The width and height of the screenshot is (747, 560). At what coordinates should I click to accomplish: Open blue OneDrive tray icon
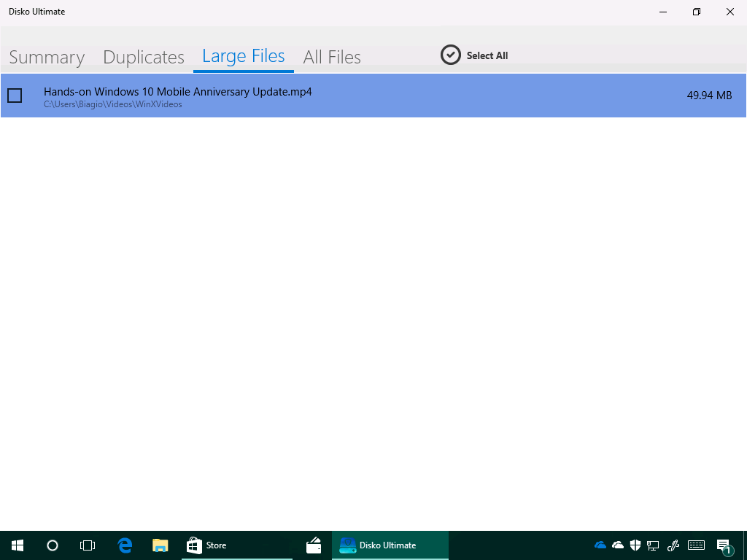pyautogui.click(x=600, y=545)
